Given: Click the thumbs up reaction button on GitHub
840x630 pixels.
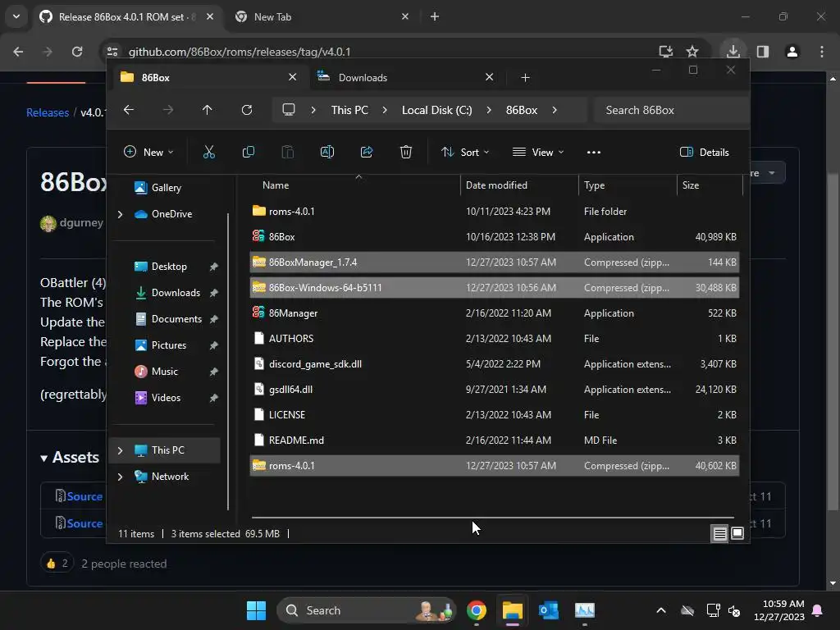Looking at the screenshot, I should tap(57, 563).
